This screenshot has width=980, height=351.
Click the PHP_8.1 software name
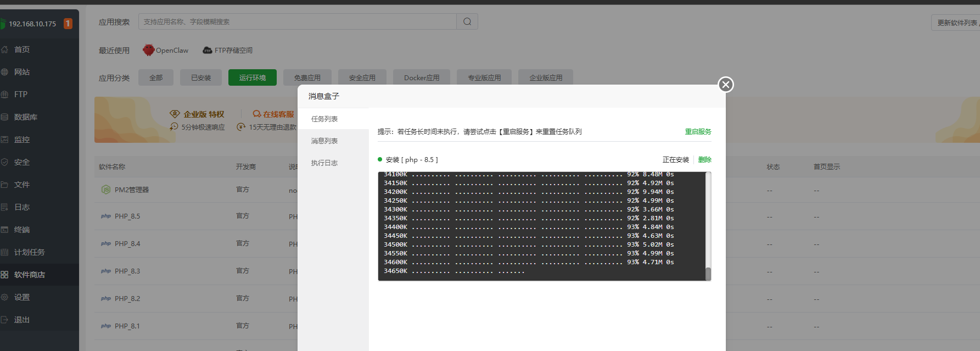(127, 326)
